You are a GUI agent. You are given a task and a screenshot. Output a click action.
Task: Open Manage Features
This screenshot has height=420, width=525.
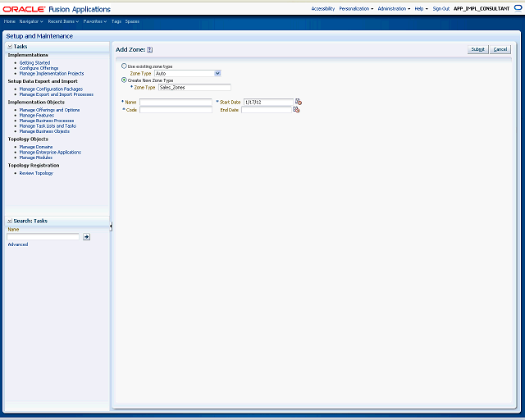tap(36, 115)
